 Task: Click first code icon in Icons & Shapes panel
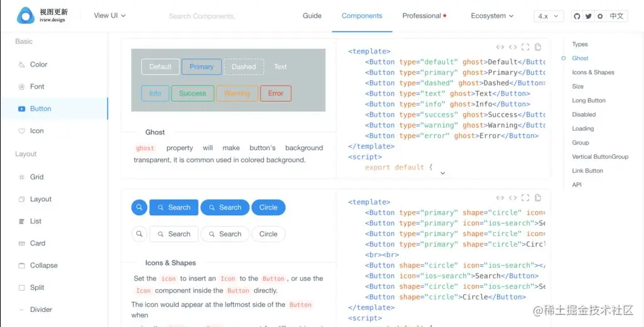coord(500,198)
